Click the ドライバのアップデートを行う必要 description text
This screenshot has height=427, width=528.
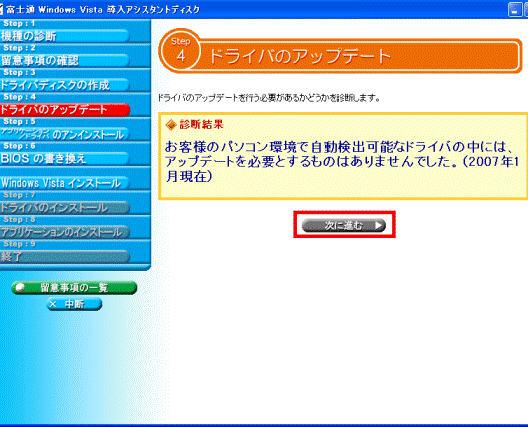[x=269, y=98]
